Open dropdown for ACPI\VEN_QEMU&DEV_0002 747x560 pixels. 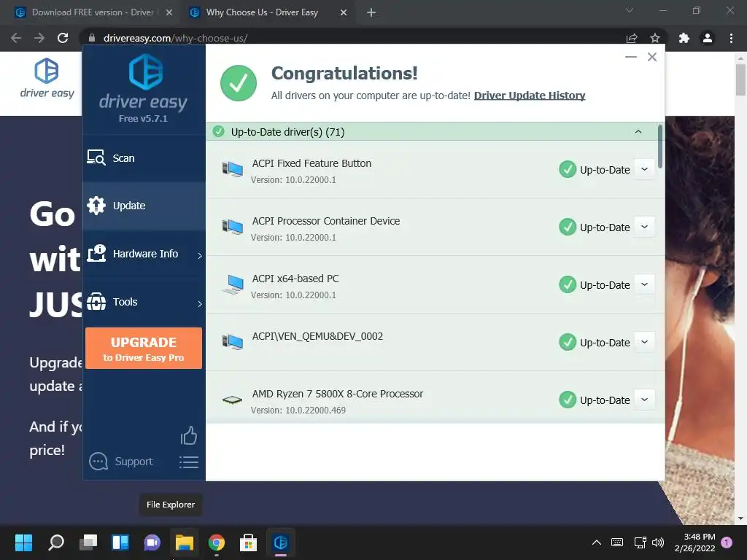pyautogui.click(x=644, y=343)
